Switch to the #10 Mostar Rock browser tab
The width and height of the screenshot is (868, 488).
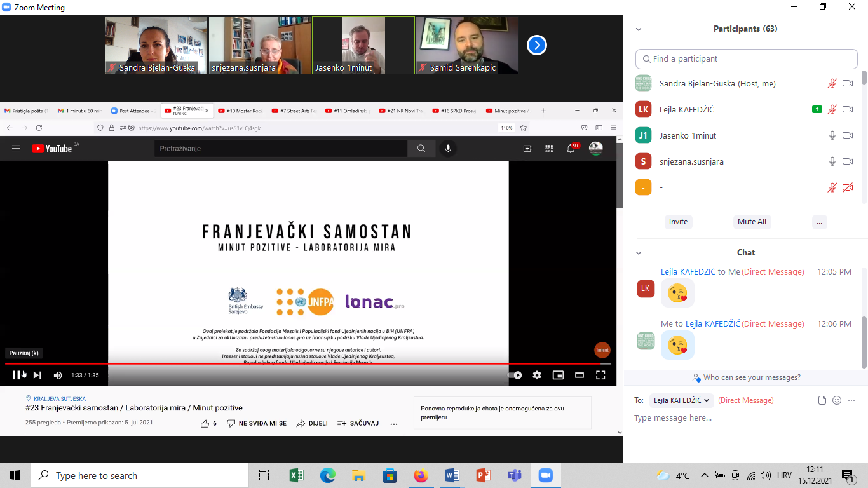(240, 111)
